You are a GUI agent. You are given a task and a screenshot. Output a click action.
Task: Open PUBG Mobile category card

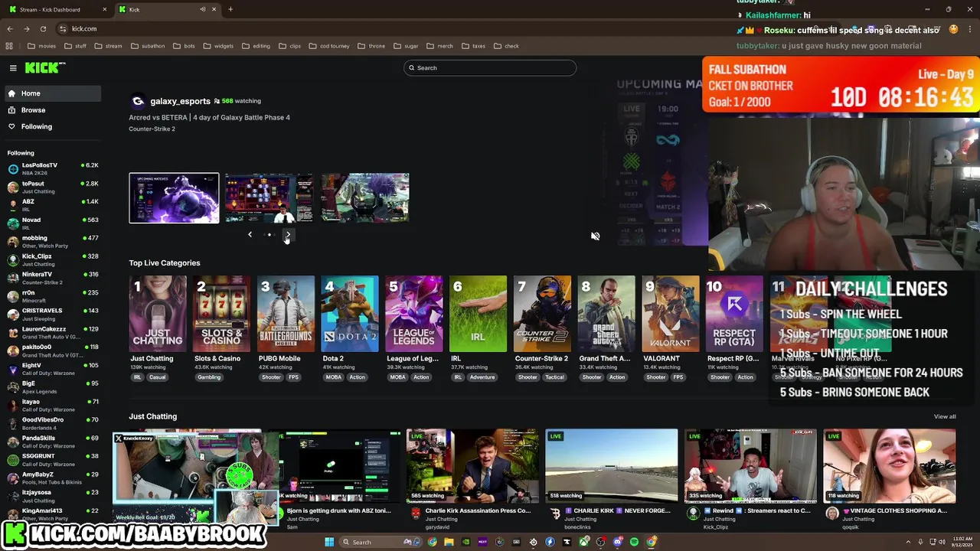286,314
